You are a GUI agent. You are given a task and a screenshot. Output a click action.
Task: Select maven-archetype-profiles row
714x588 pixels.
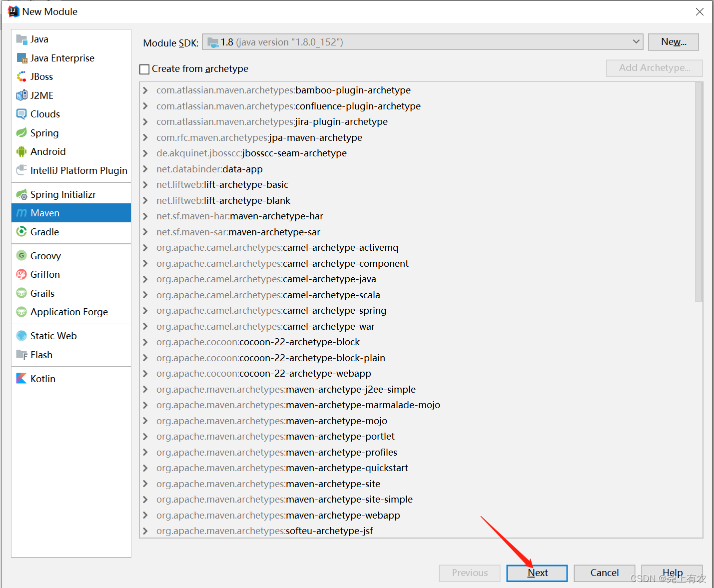click(x=417, y=452)
